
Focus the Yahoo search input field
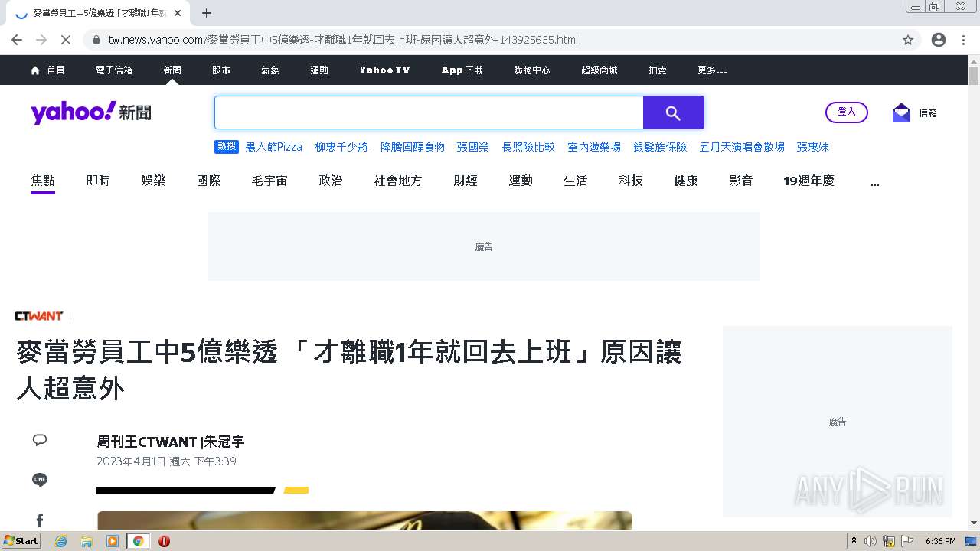(429, 112)
